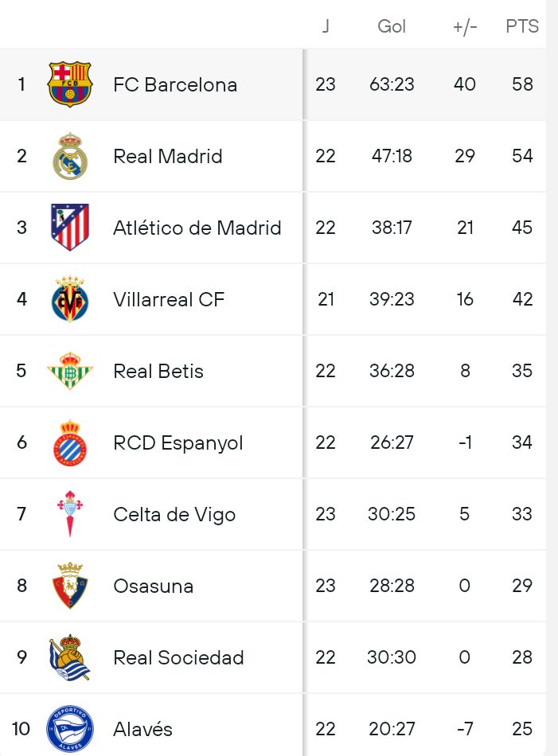Open the Osasuna club crest
The image size is (558, 756).
[x=70, y=586]
